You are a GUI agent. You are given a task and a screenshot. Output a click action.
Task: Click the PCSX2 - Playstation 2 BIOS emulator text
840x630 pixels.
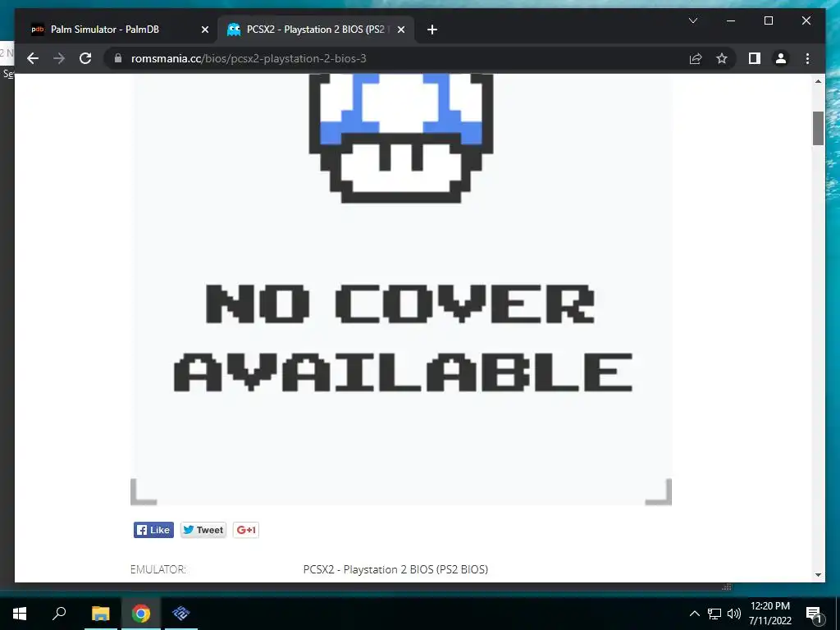395,569
